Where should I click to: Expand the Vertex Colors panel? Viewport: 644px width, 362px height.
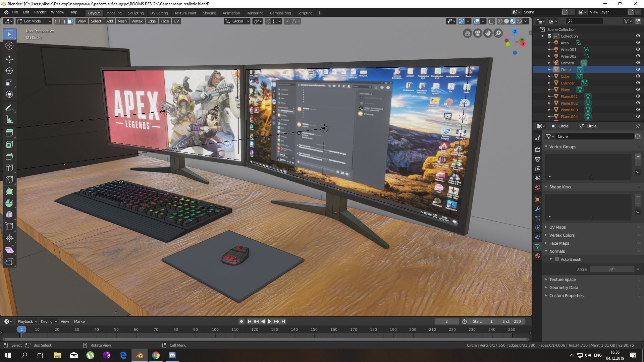[x=562, y=235]
